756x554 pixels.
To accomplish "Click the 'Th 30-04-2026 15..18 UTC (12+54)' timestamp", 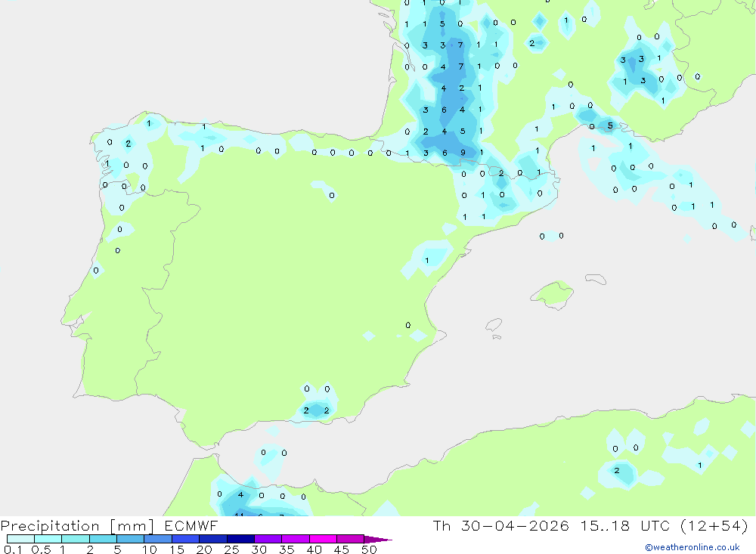I will [x=590, y=525].
